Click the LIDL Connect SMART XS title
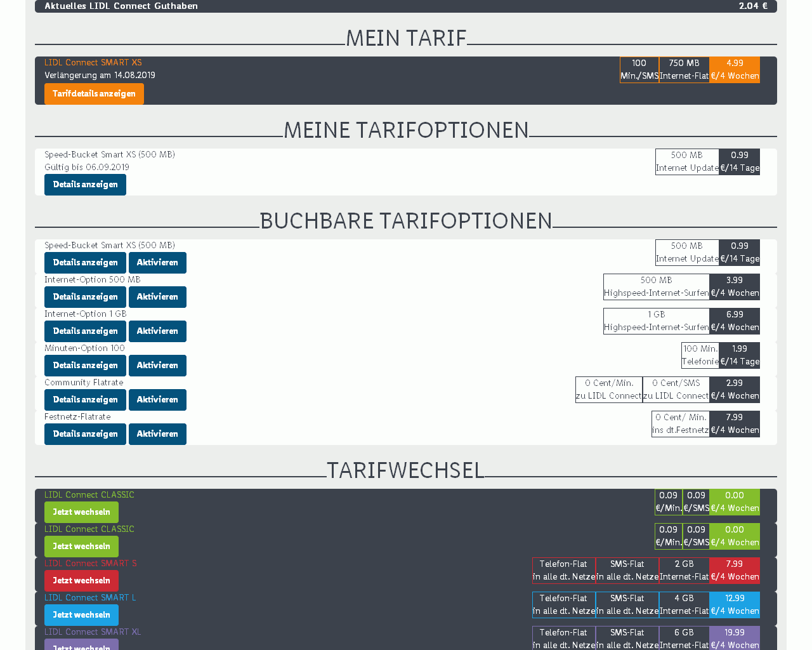This screenshot has height=650, width=812. pyautogui.click(x=93, y=63)
